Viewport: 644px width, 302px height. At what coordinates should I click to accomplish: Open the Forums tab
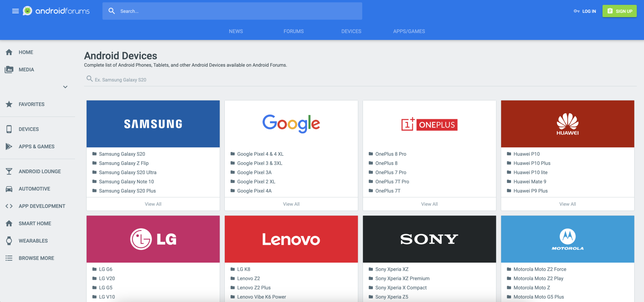(x=294, y=31)
